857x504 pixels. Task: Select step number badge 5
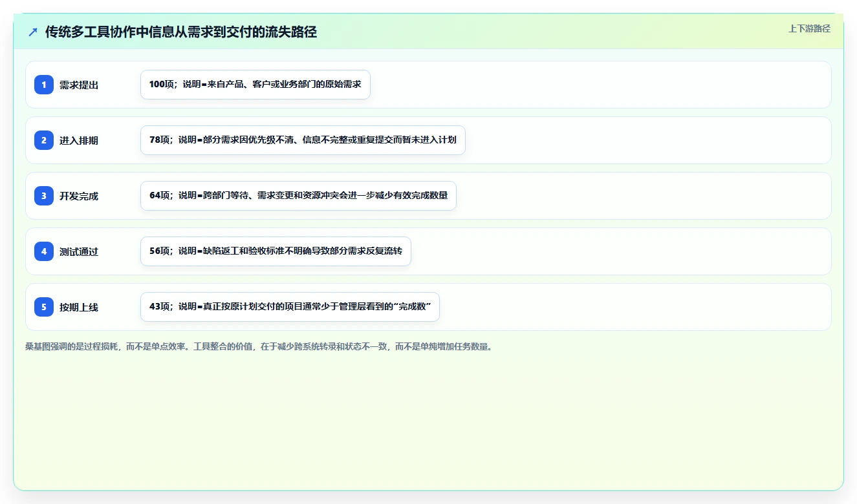[44, 307]
